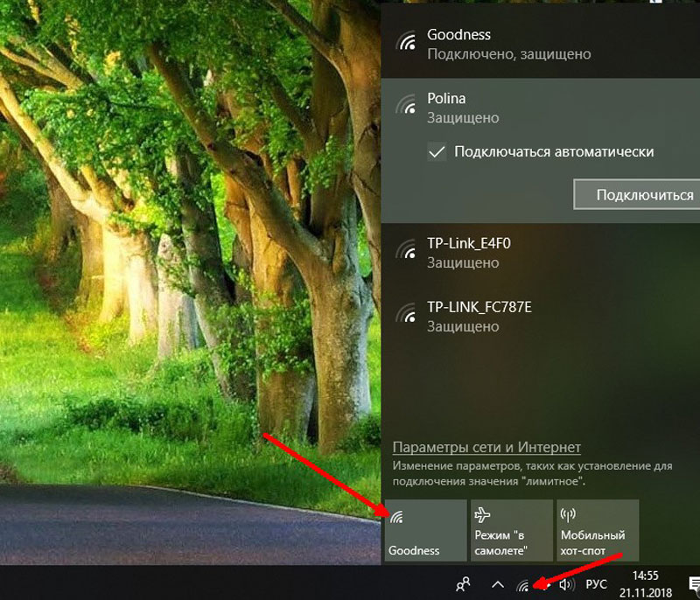700x600 pixels.
Task: Open Параметры сети и Интернет link
Action: [486, 447]
